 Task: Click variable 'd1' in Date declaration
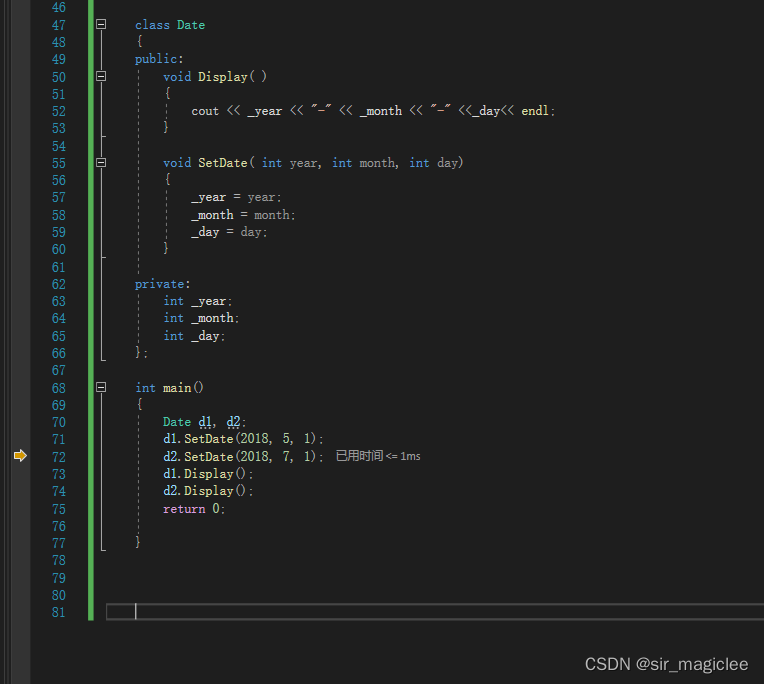pos(205,422)
